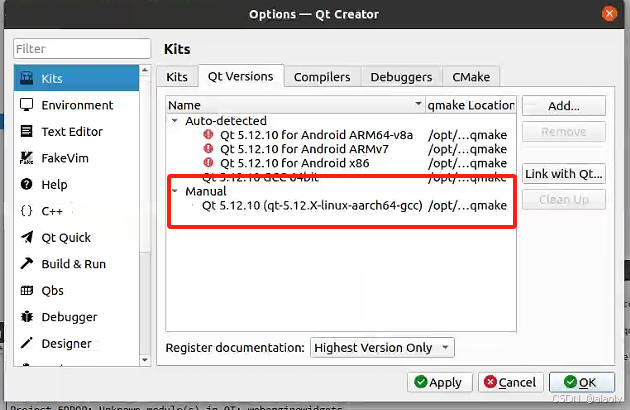The image size is (630, 410).
Task: Switch to the CMake tab
Action: point(471,76)
